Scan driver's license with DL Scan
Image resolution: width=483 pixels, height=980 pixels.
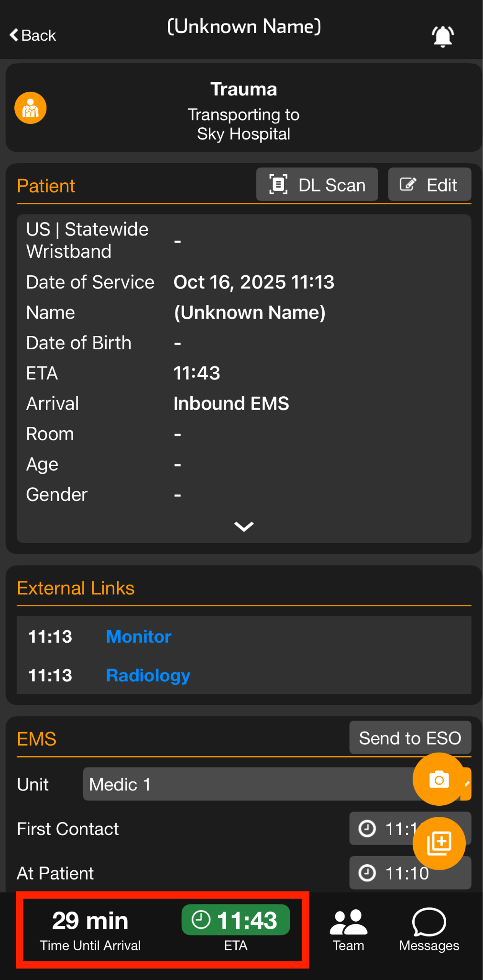tap(317, 185)
